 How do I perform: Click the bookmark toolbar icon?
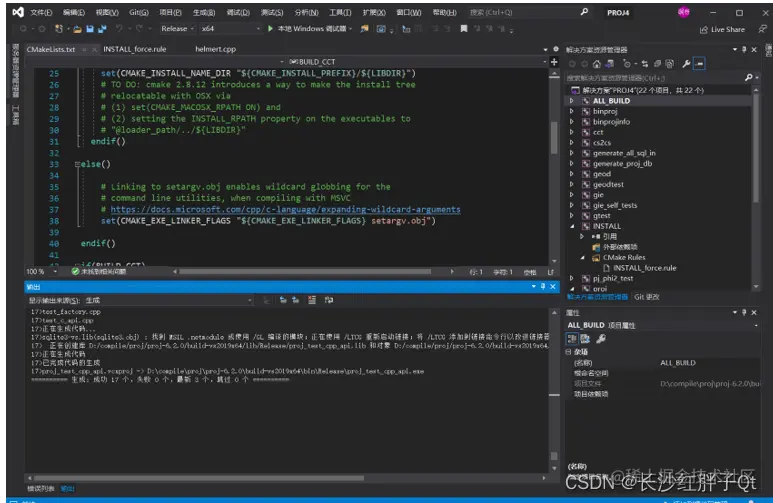pyautogui.click(x=463, y=29)
